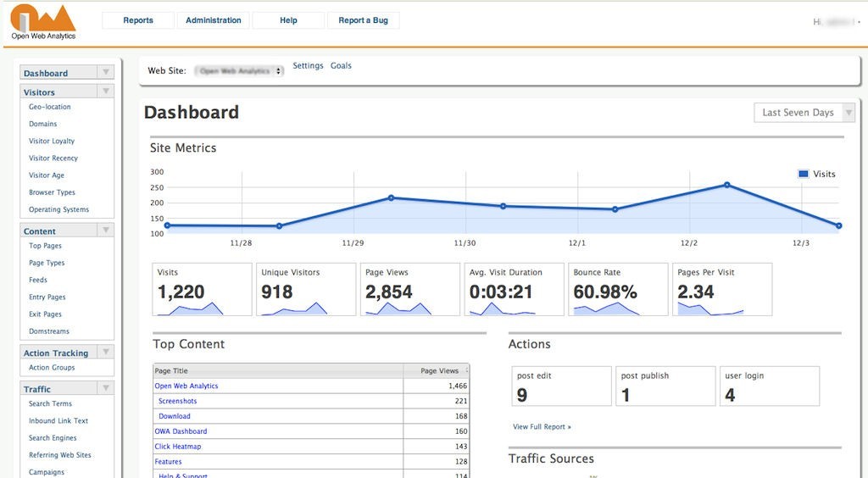Click the View Full Report link
This screenshot has height=478, width=868.
coord(542,426)
